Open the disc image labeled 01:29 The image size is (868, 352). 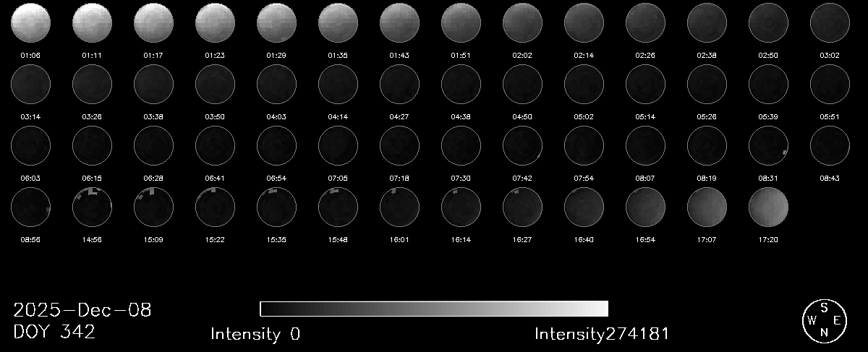276,23
